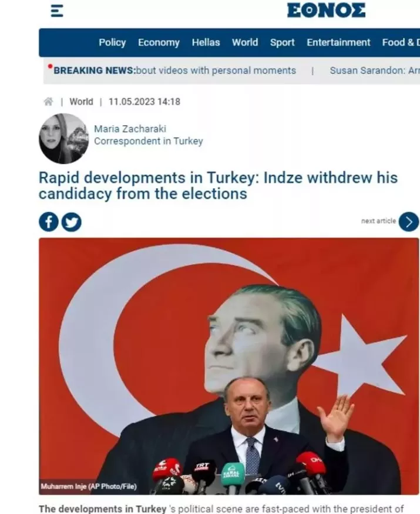420x514 pixels.
Task: Click 'The developments in Turkey' bold link
Action: tap(102, 509)
